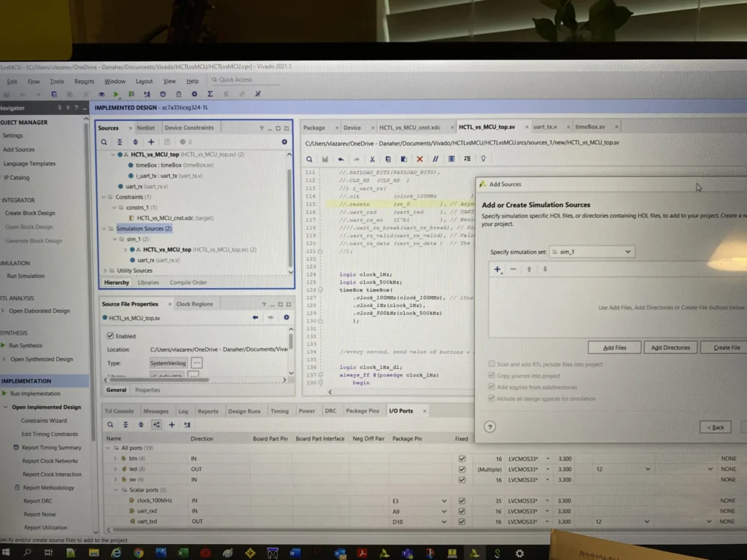Click the Create File button

pyautogui.click(x=726, y=348)
